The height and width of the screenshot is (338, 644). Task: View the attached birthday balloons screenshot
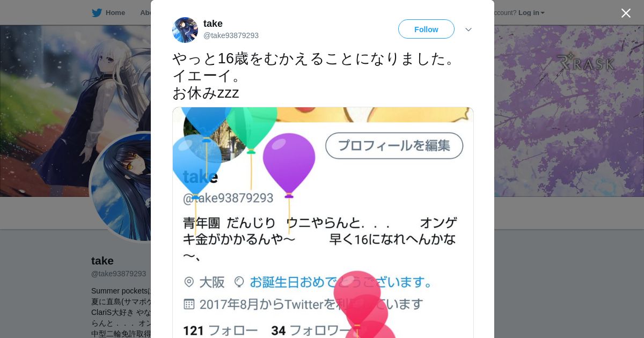[x=323, y=222]
